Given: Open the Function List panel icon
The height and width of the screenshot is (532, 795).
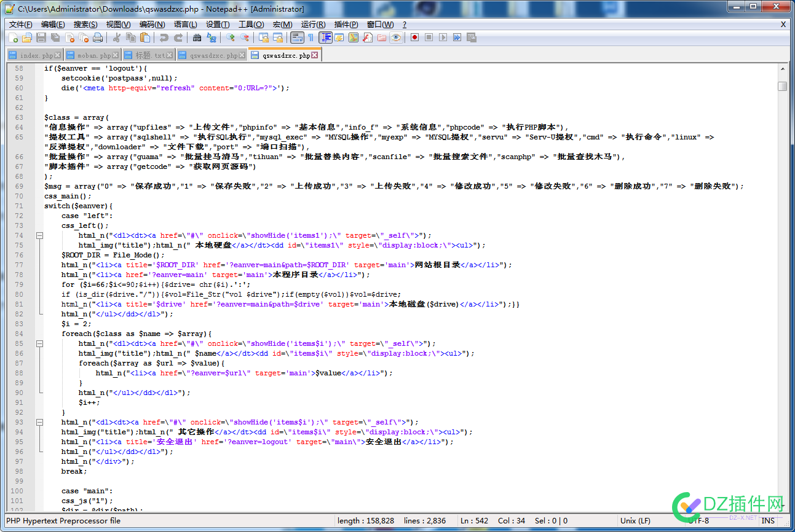Looking at the screenshot, I should pyautogui.click(x=368, y=37).
